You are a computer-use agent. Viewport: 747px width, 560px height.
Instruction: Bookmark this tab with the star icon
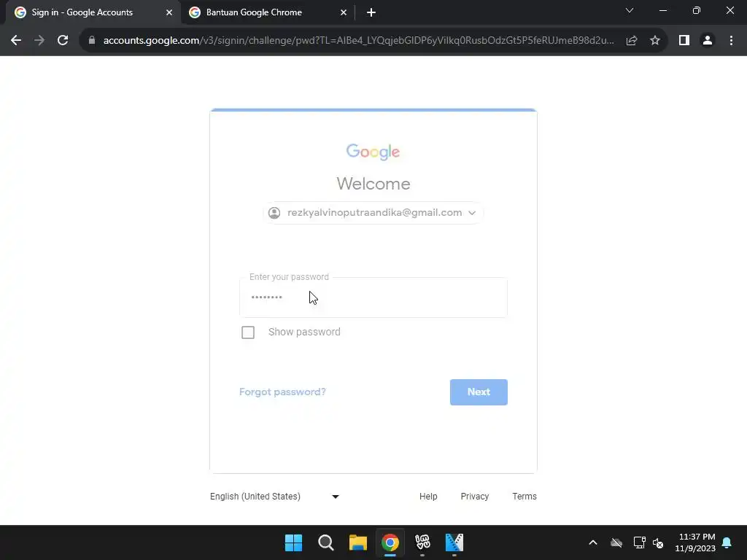pyautogui.click(x=655, y=41)
